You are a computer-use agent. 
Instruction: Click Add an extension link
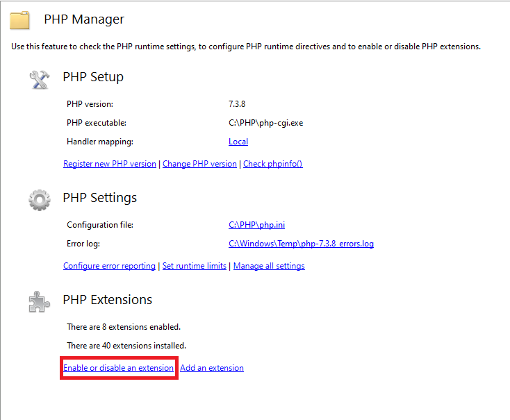click(212, 368)
